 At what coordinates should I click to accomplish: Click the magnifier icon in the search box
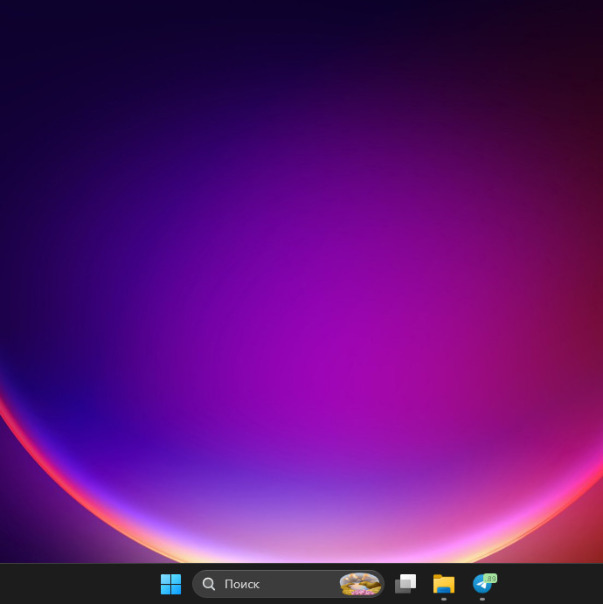coord(209,584)
